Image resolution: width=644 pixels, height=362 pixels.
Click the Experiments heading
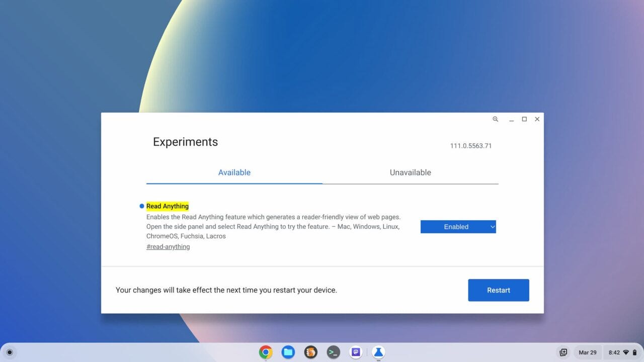[x=186, y=142]
